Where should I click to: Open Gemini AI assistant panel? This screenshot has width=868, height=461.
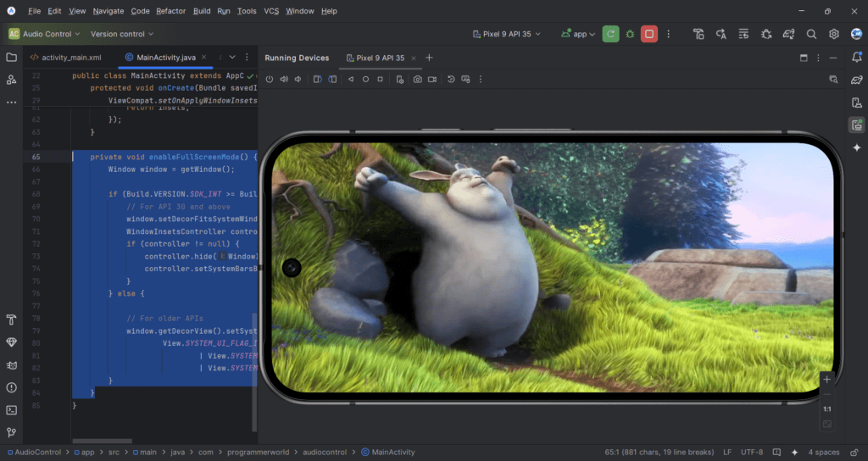point(857,147)
